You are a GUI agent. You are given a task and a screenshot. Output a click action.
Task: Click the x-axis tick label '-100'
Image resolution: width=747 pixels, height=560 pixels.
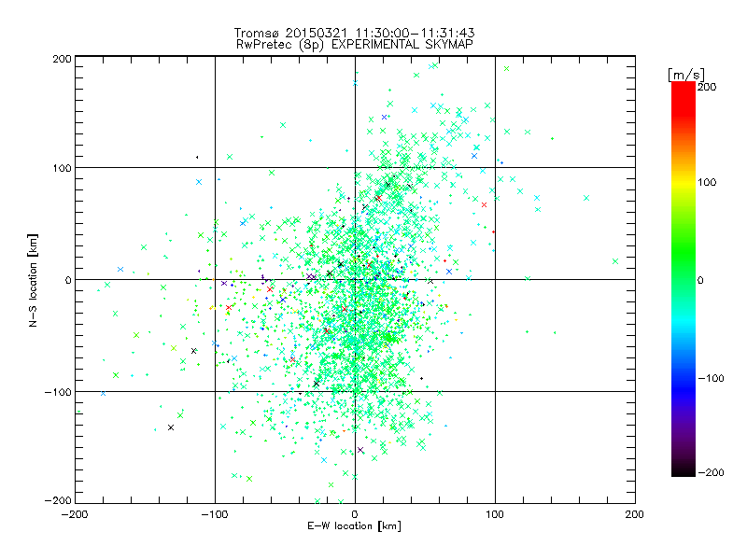click(x=215, y=514)
